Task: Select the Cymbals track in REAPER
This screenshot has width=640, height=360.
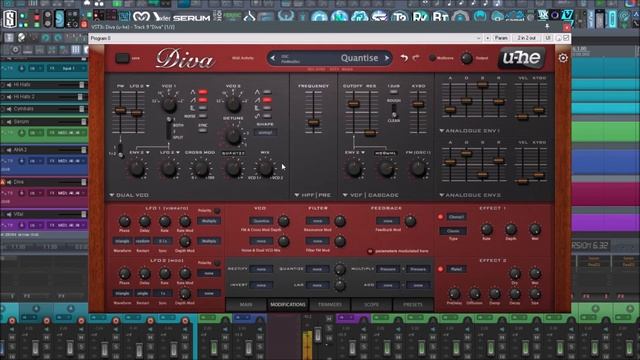Action: pos(23,109)
